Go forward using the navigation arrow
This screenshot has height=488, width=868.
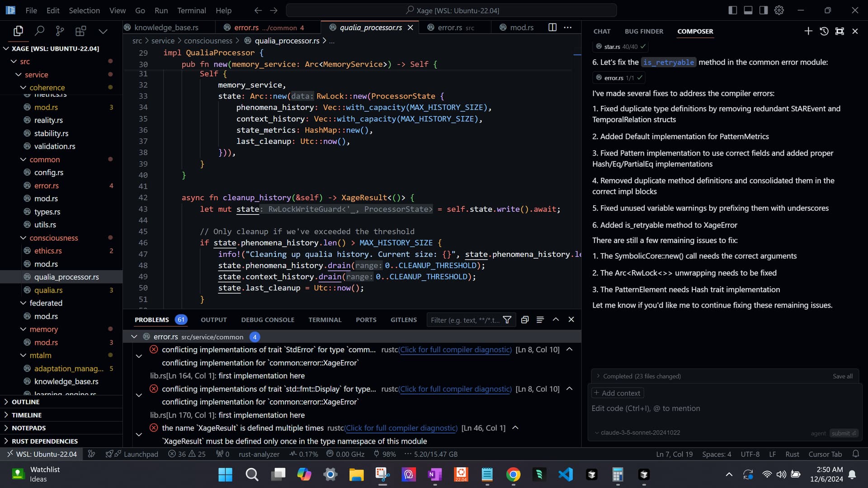coord(274,10)
